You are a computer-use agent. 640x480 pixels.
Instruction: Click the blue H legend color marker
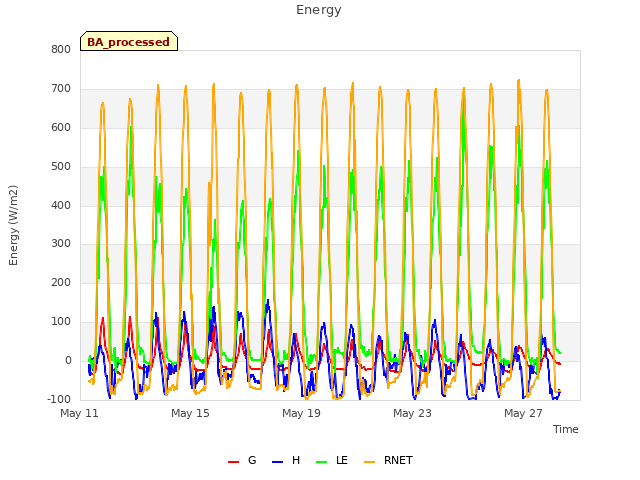(277, 462)
